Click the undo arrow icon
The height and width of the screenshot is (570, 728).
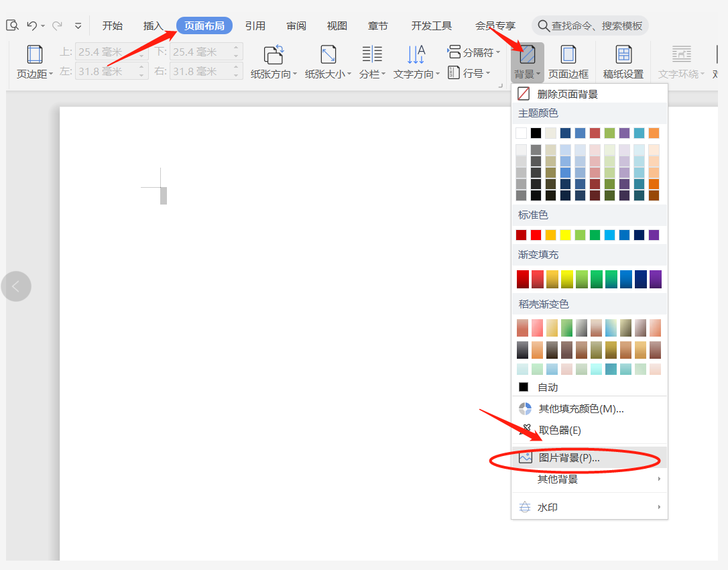tap(32, 25)
